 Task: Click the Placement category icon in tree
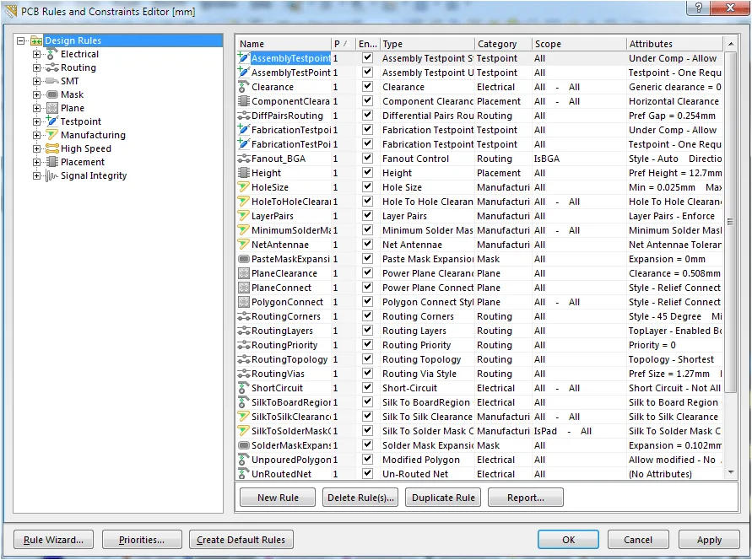51,162
